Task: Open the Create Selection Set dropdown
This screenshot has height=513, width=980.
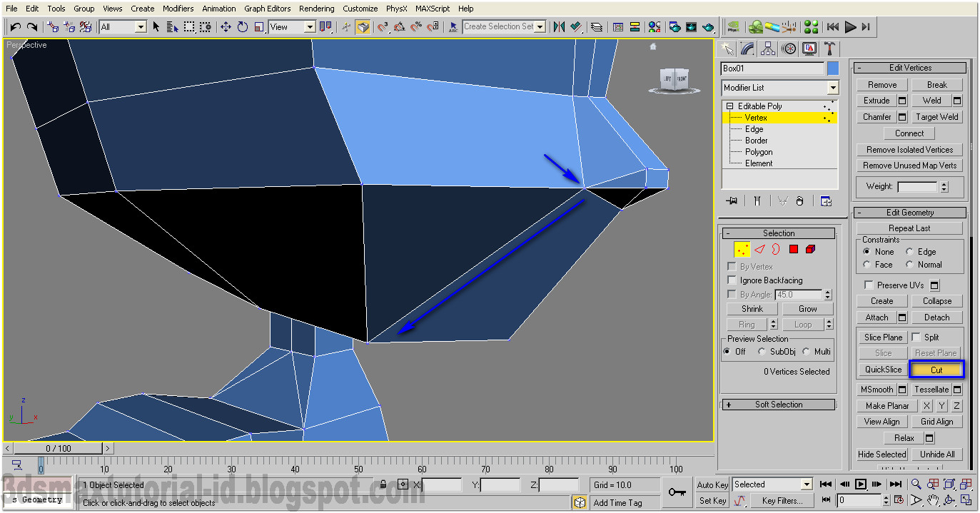Action: (x=540, y=26)
